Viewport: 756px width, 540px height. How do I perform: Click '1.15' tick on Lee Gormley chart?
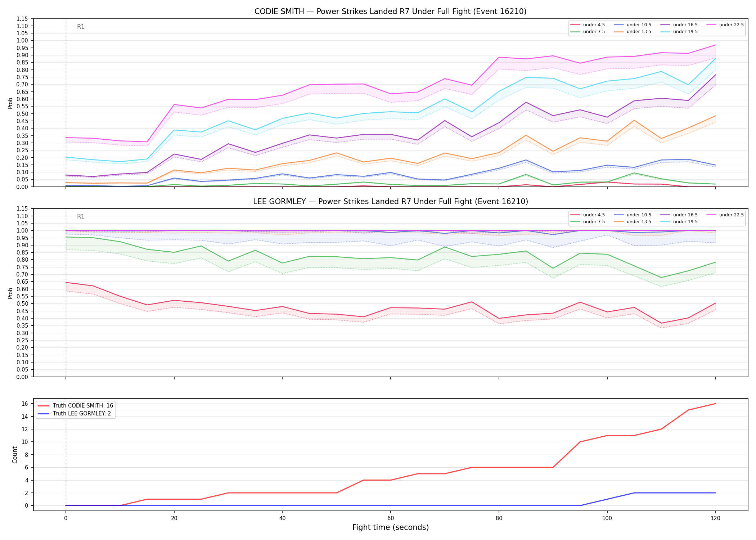[23, 209]
